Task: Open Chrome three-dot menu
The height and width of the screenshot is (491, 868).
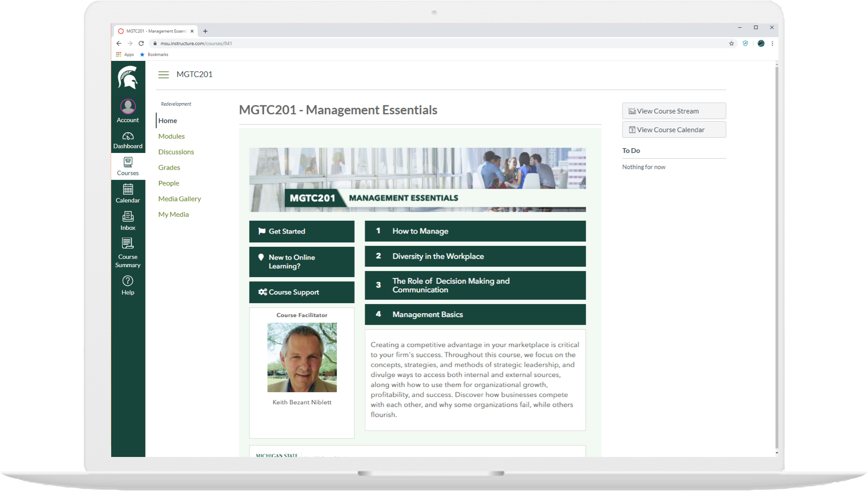Action: (x=772, y=43)
